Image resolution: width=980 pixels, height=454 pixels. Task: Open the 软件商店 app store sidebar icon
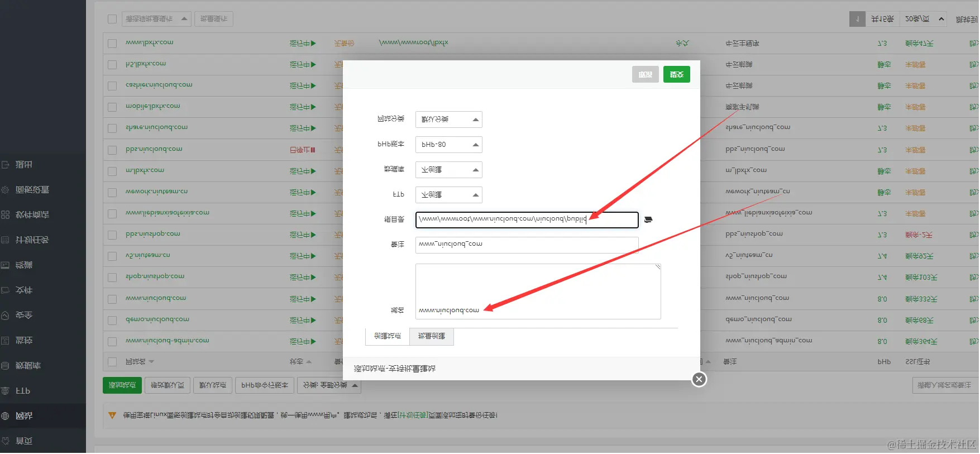[5, 215]
